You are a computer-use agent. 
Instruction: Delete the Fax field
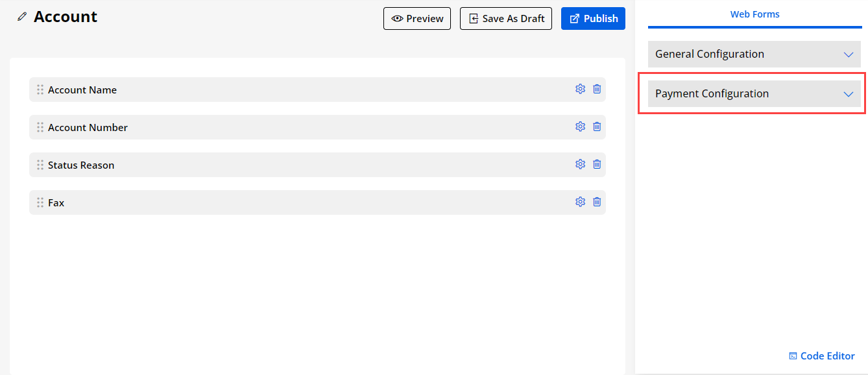click(x=597, y=202)
